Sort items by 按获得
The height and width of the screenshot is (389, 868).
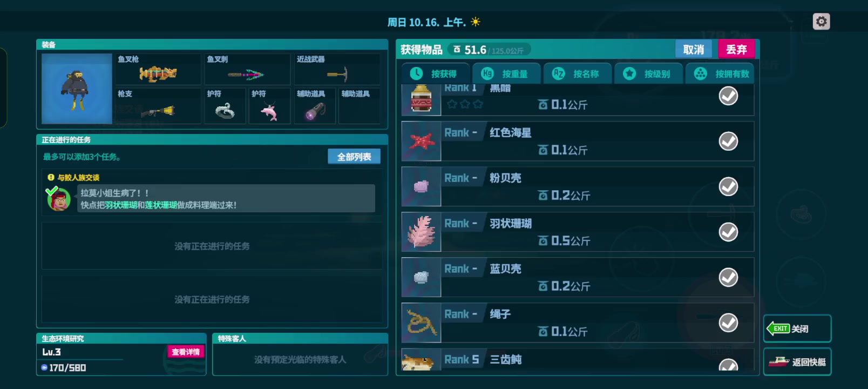[434, 73]
